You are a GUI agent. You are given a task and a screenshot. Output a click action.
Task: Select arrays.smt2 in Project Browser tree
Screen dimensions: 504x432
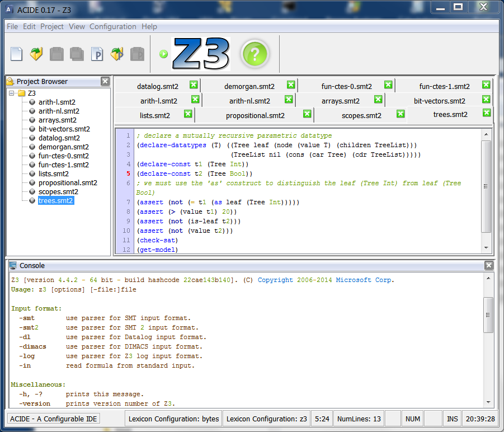point(58,120)
